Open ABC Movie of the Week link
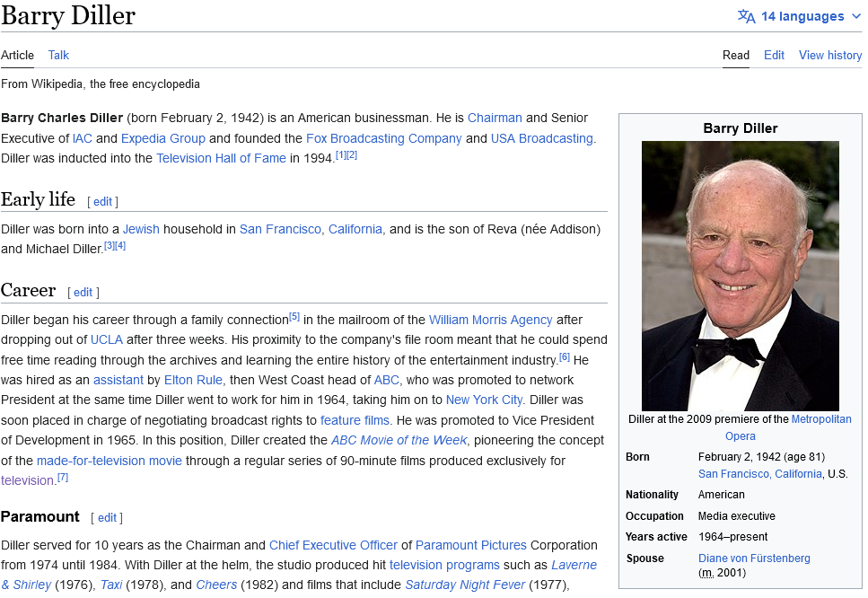 399,441
